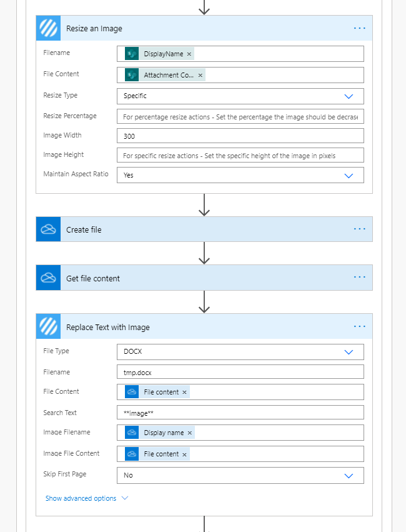Click the OneDrive icon on Get file content
The width and height of the screenshot is (406, 532).
click(48, 278)
